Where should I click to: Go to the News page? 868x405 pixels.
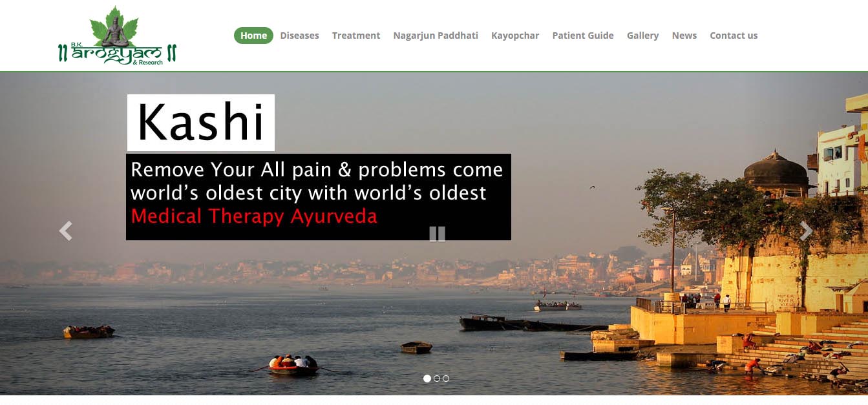tap(684, 36)
